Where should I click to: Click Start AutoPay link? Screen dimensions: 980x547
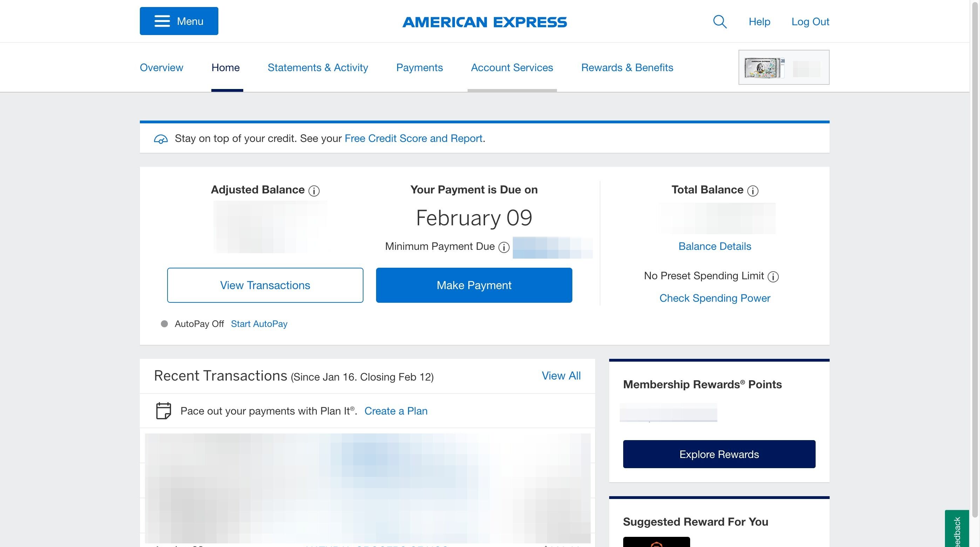259,324
